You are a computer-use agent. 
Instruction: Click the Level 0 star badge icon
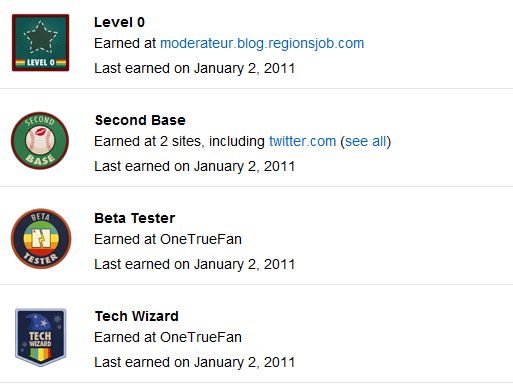tap(40, 42)
